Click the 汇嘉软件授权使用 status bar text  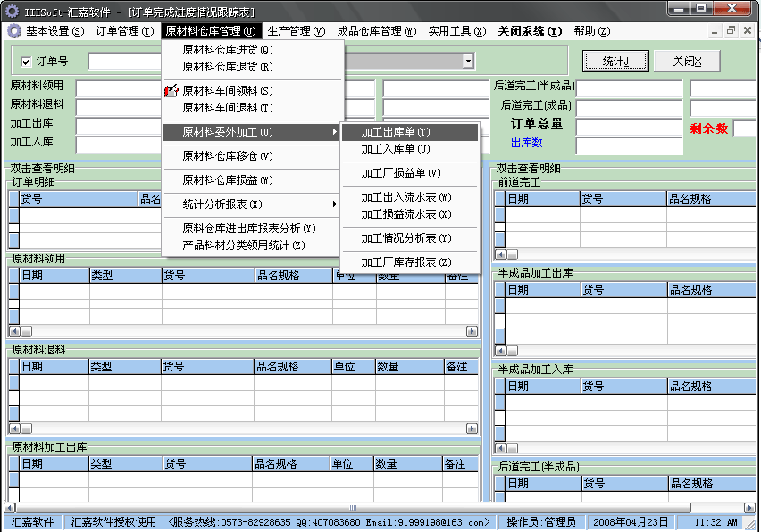click(x=113, y=522)
